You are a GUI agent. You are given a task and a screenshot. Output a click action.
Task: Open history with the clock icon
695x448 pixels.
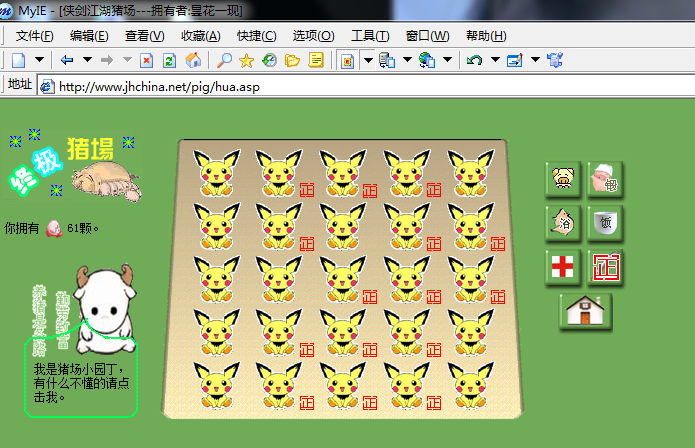pyautogui.click(x=269, y=60)
